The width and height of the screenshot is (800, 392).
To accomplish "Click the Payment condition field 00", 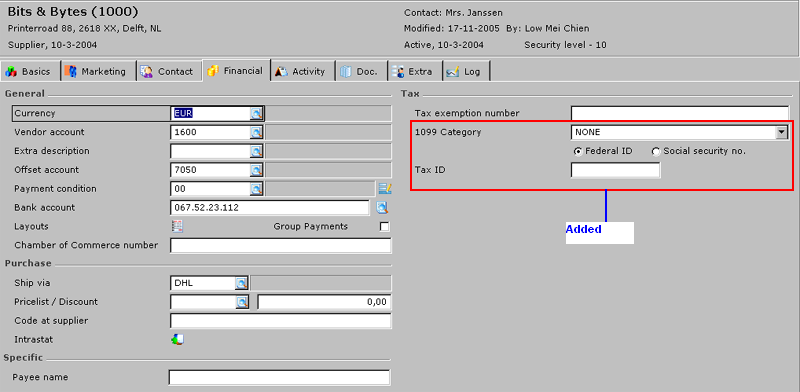I will (210, 189).
